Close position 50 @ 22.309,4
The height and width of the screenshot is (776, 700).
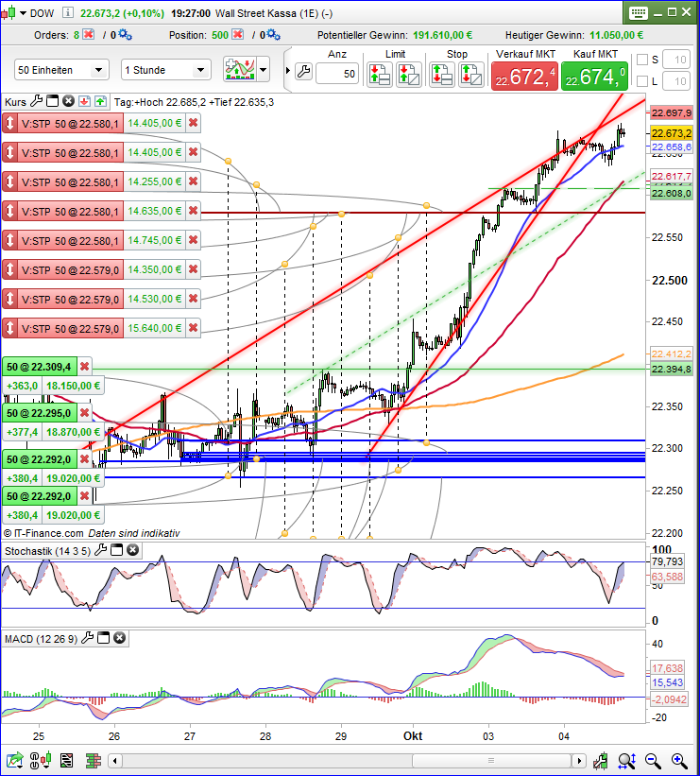click(85, 367)
